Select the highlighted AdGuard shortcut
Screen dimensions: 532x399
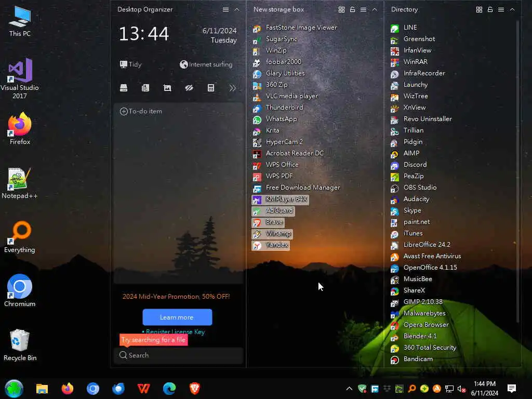(273, 211)
